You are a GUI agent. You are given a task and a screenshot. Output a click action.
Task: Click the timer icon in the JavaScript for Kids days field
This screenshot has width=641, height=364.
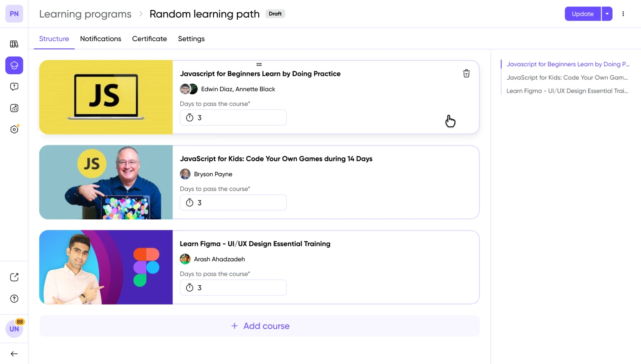click(x=189, y=202)
